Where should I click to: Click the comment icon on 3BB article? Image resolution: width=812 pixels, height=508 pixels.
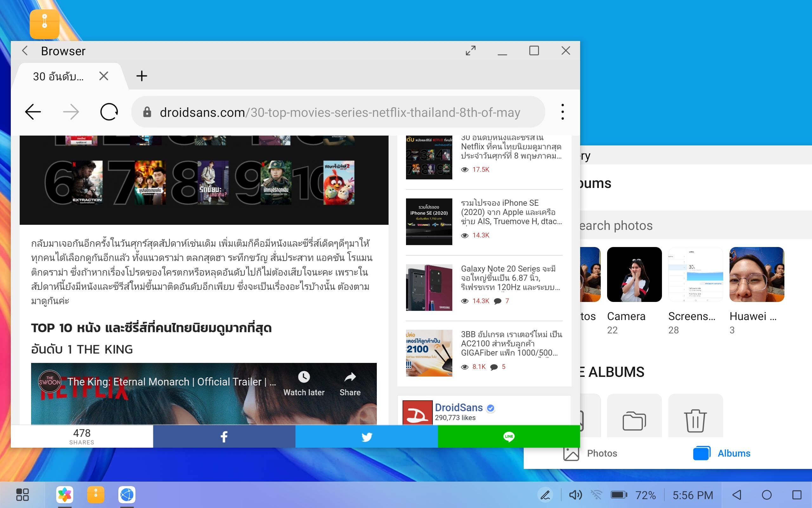494,367
